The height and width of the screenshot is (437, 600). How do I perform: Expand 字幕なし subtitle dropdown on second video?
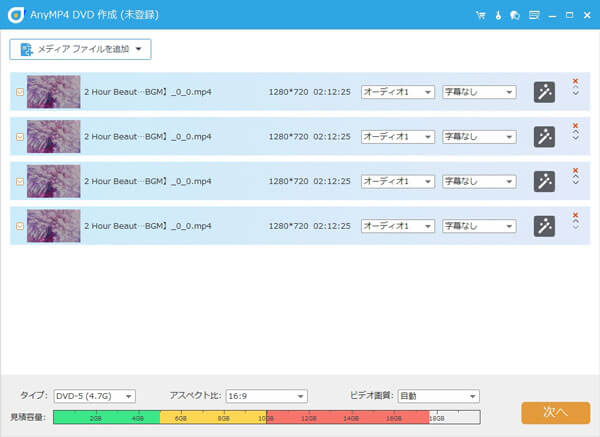coord(479,137)
